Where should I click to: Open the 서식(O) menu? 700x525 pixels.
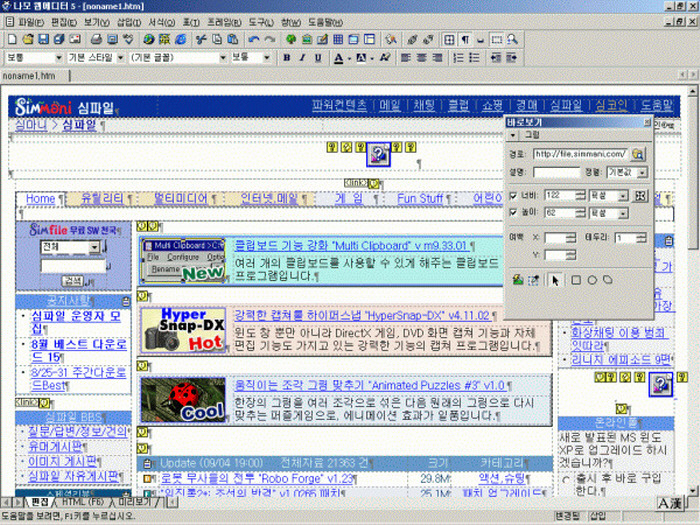tap(162, 22)
